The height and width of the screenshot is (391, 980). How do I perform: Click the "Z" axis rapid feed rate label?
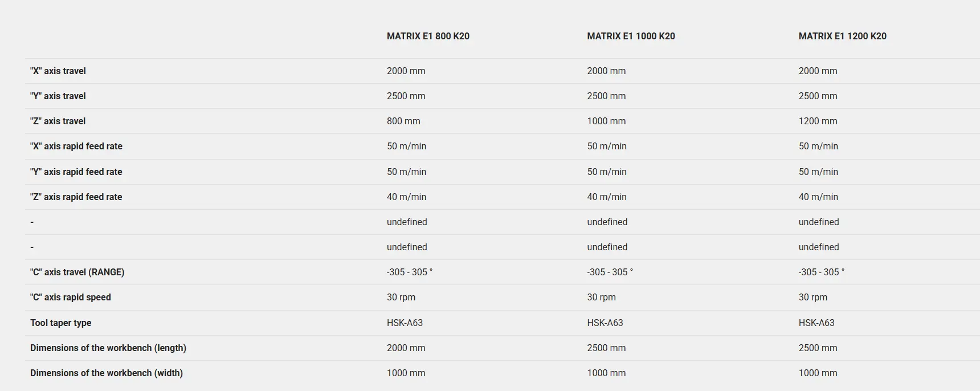76,197
